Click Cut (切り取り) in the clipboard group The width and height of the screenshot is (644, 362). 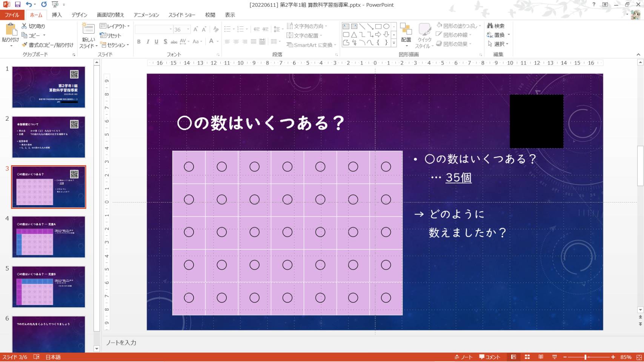pyautogui.click(x=33, y=26)
